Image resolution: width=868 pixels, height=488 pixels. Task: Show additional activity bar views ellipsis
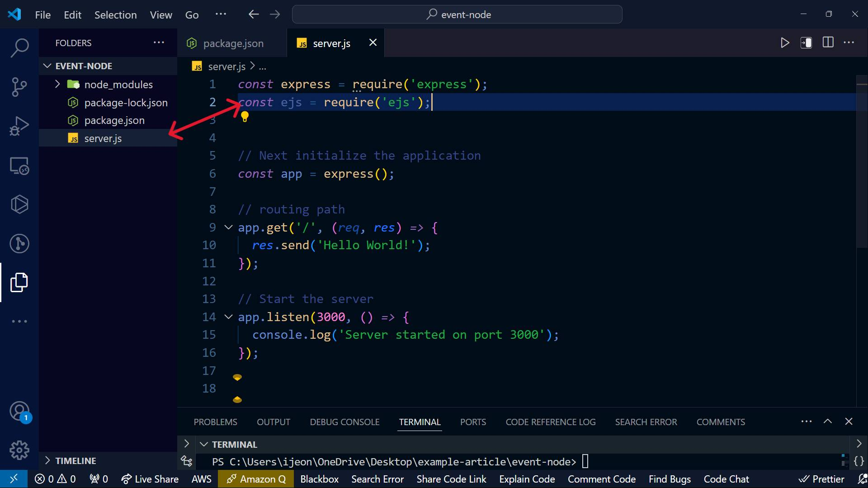(x=19, y=321)
